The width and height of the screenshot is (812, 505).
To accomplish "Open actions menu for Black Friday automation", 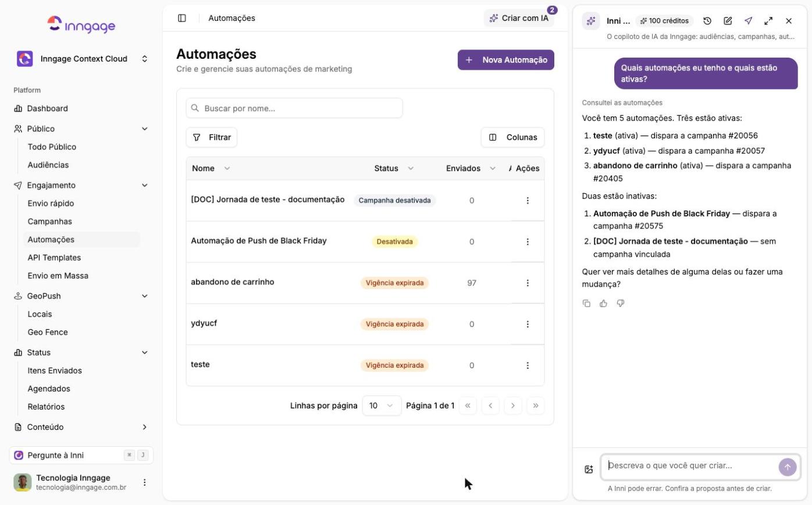I will click(528, 241).
